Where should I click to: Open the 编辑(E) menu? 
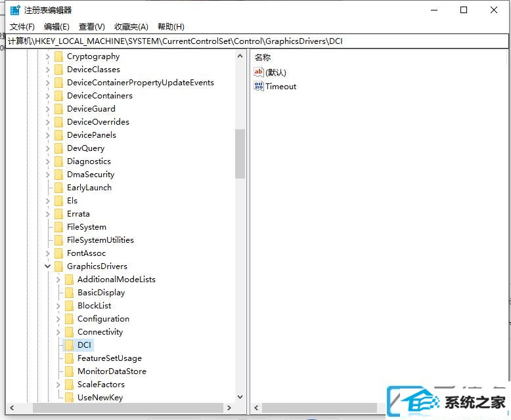click(x=56, y=27)
